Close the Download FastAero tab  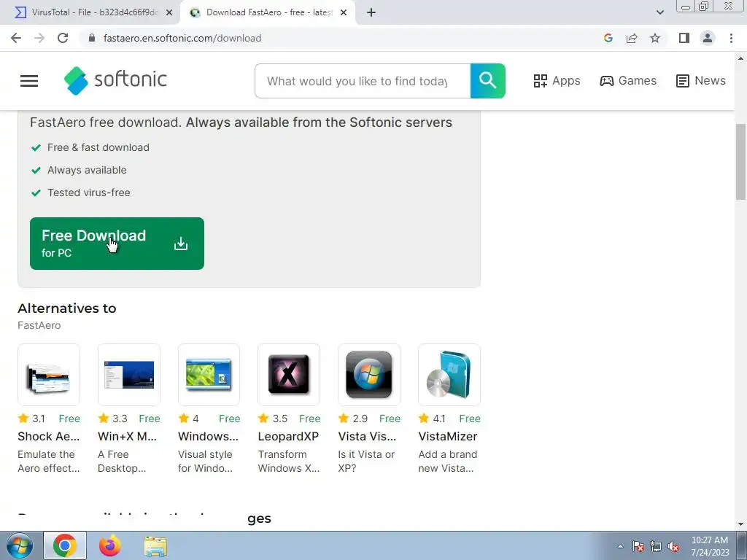344,13
